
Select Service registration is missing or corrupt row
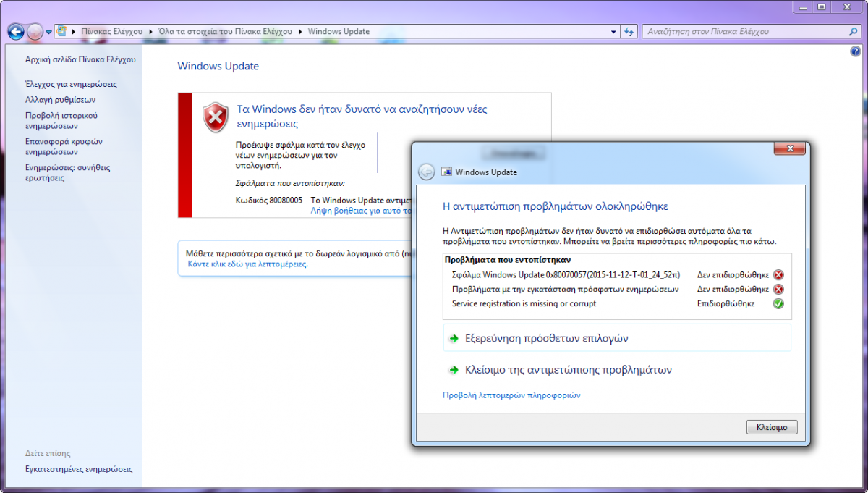[x=616, y=304]
